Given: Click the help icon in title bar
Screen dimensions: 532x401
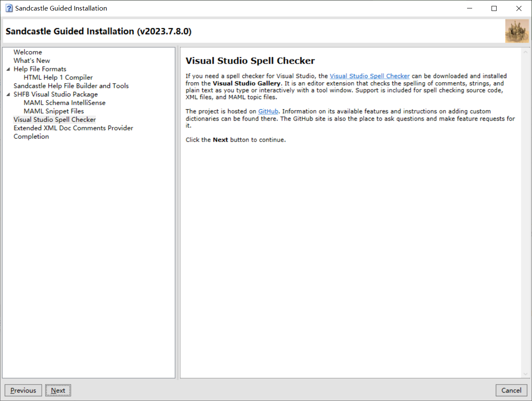Looking at the screenshot, I should click(9, 8).
